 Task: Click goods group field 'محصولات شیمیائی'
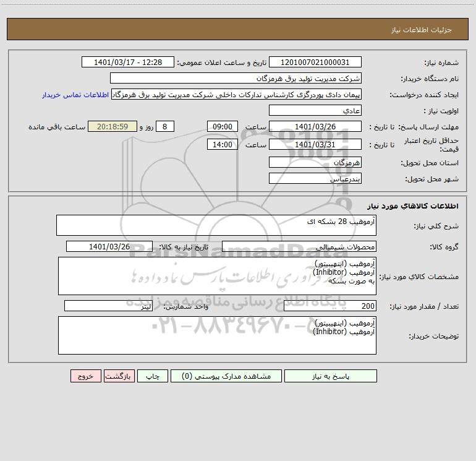click(x=299, y=246)
